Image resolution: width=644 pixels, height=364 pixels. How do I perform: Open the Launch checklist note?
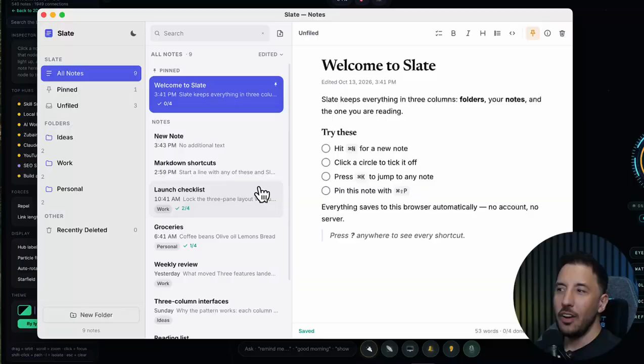(x=216, y=199)
